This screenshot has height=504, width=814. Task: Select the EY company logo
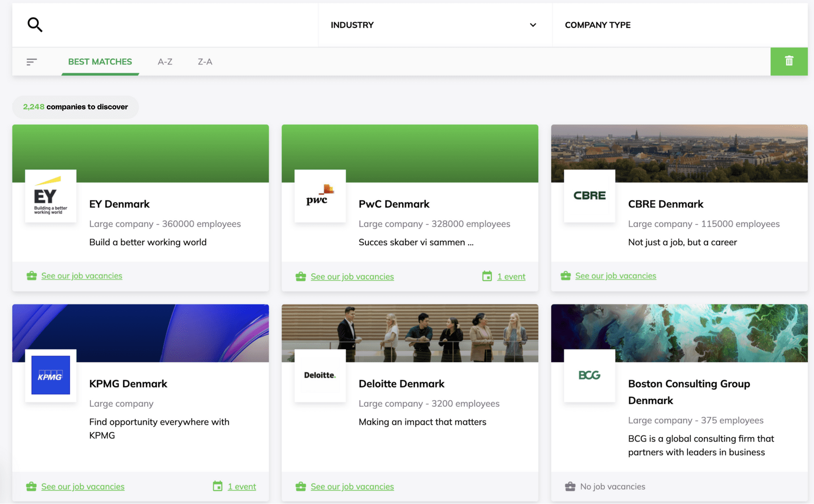click(x=50, y=196)
